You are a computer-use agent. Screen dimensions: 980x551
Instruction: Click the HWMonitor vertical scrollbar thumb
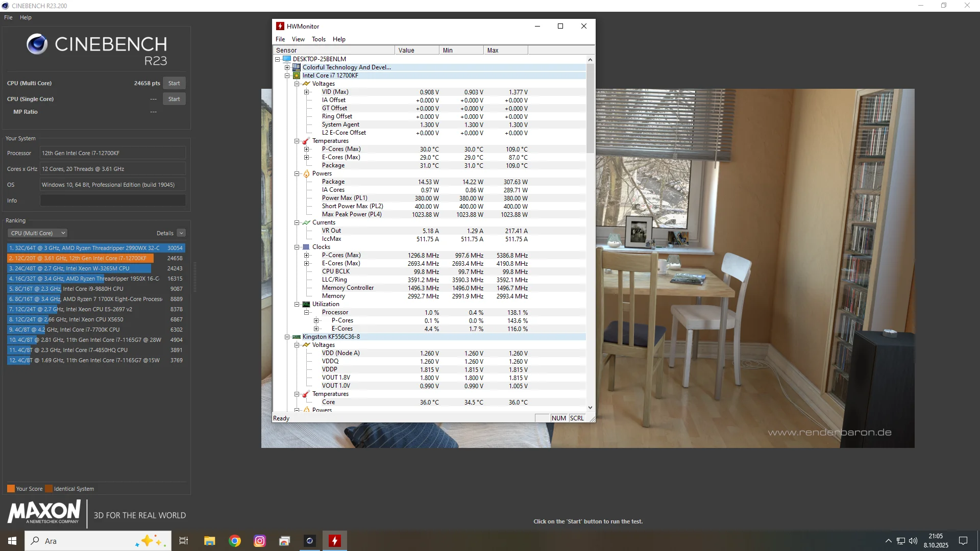click(x=590, y=108)
